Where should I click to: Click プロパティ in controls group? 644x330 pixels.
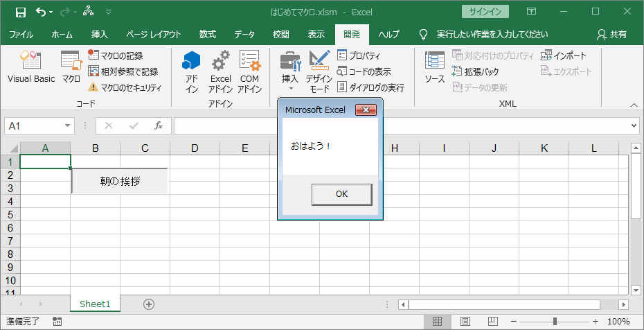coord(359,55)
